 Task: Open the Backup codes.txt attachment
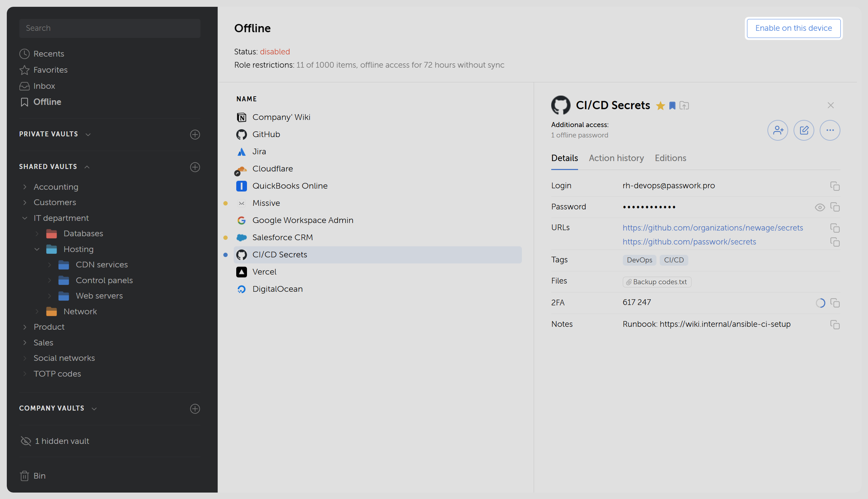tap(657, 282)
